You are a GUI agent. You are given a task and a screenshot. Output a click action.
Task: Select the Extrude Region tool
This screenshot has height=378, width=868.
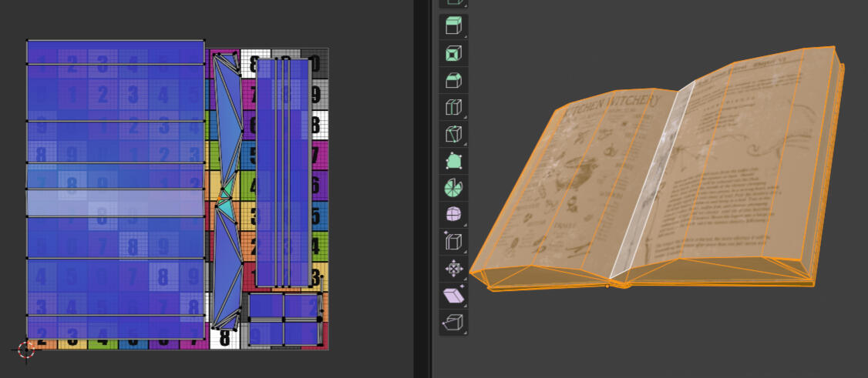[453, 27]
